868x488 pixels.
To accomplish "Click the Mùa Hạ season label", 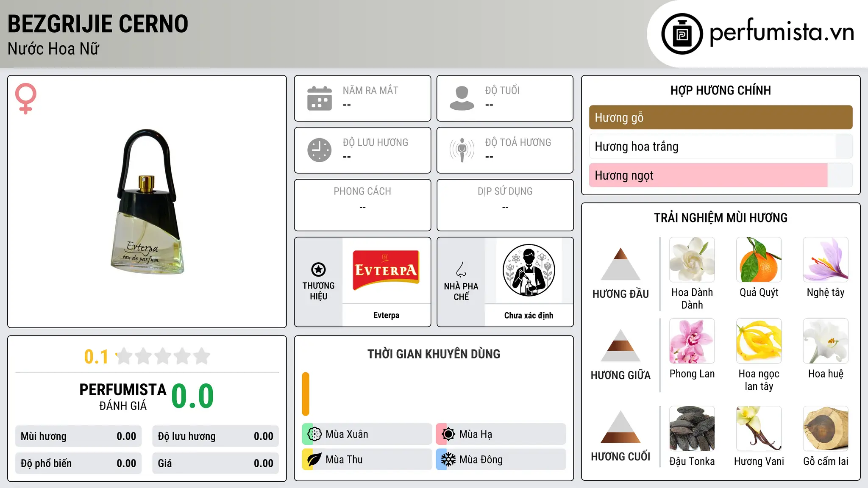I will click(x=476, y=434).
